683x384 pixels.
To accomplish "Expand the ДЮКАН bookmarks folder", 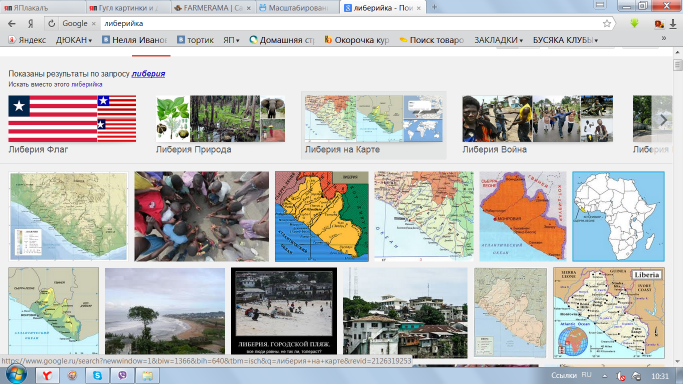I will (x=74, y=40).
